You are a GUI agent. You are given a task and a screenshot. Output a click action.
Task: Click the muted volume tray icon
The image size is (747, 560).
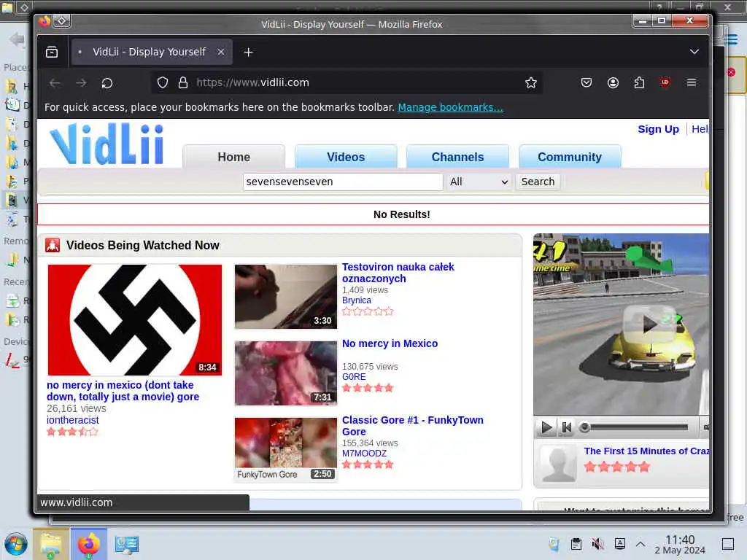pyautogui.click(x=597, y=544)
